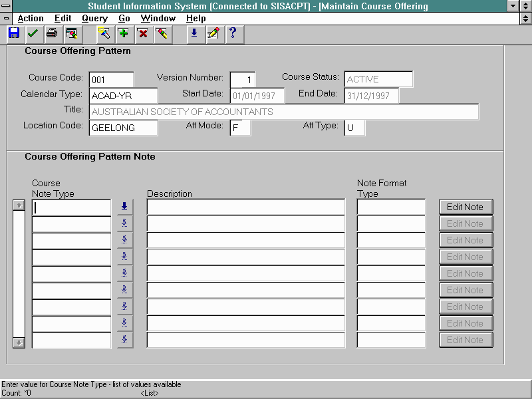Click the question mark help icon
532x399 pixels.
point(232,33)
